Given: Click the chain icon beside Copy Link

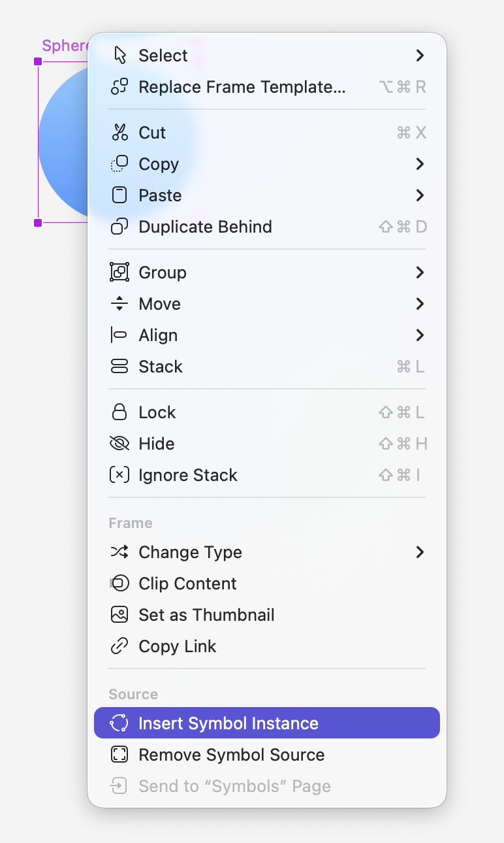Looking at the screenshot, I should (119, 646).
